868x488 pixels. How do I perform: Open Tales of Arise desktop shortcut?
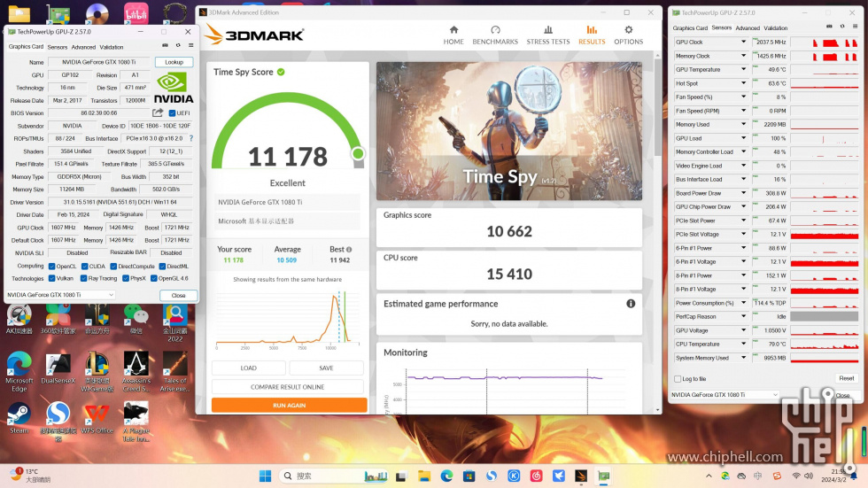(175, 372)
